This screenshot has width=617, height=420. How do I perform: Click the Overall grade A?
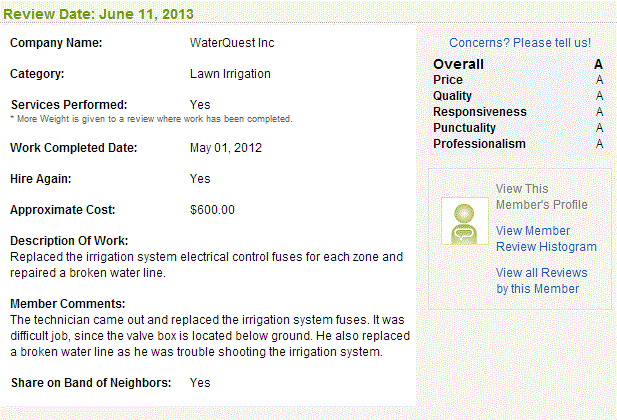tap(598, 64)
